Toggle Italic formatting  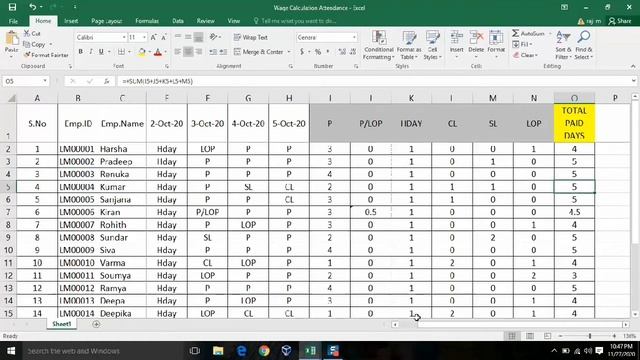coord(91,52)
